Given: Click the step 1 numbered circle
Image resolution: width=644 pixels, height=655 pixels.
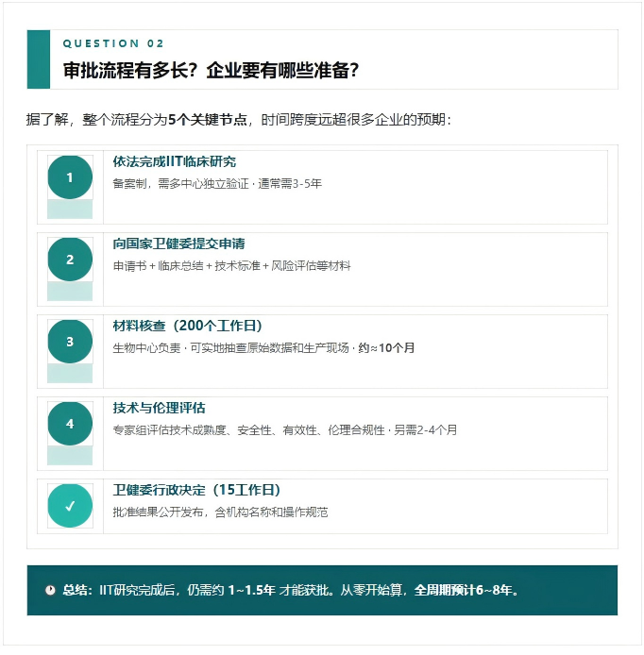Looking at the screenshot, I should coord(70,177).
